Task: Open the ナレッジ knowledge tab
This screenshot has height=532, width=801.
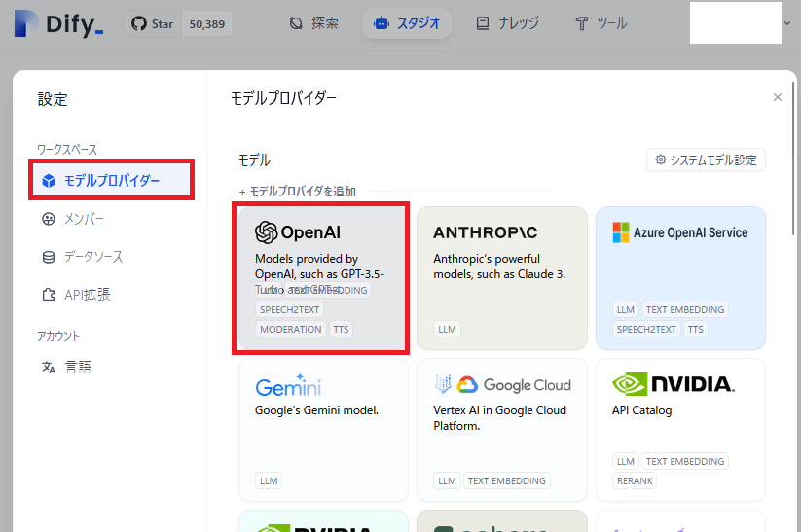Action: pos(508,23)
